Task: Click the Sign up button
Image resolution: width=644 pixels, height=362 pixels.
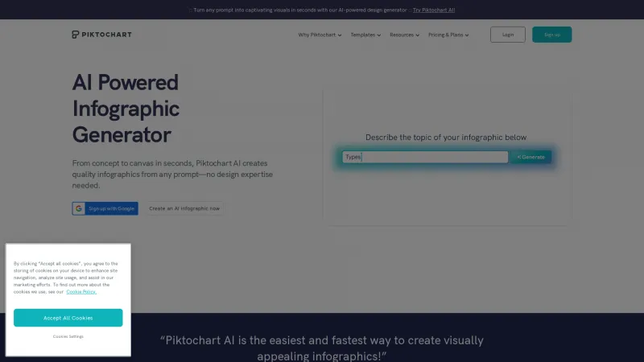Action: click(x=552, y=35)
